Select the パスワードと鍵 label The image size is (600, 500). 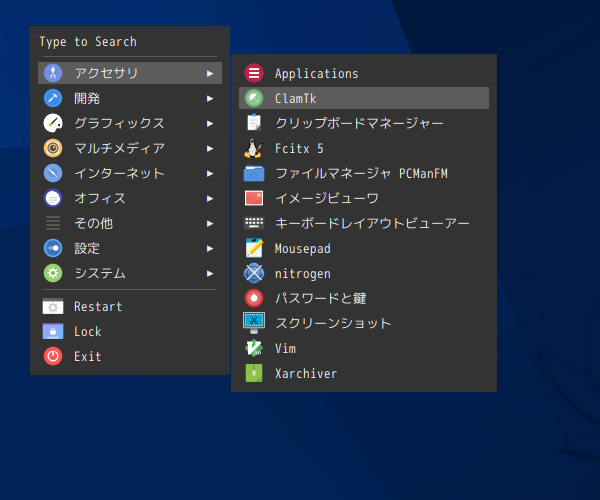pos(321,298)
